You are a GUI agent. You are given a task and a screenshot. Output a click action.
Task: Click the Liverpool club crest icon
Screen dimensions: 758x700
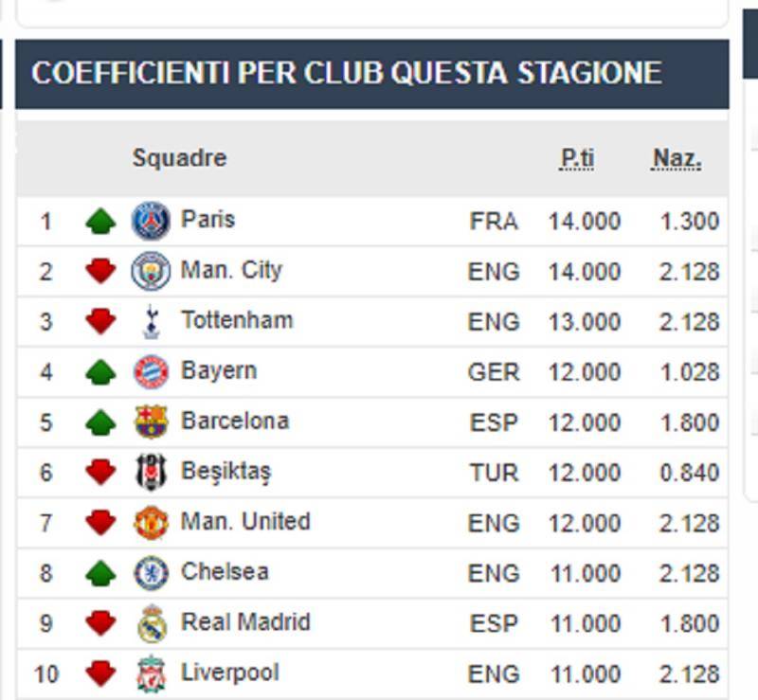pos(151,673)
